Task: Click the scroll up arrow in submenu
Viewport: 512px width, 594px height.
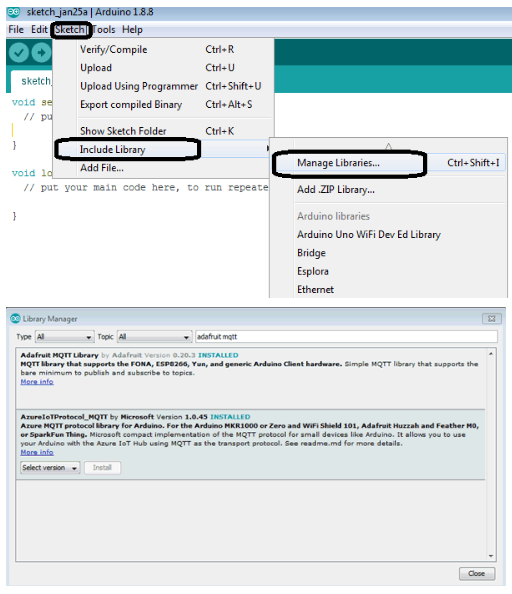Action: click(x=388, y=146)
